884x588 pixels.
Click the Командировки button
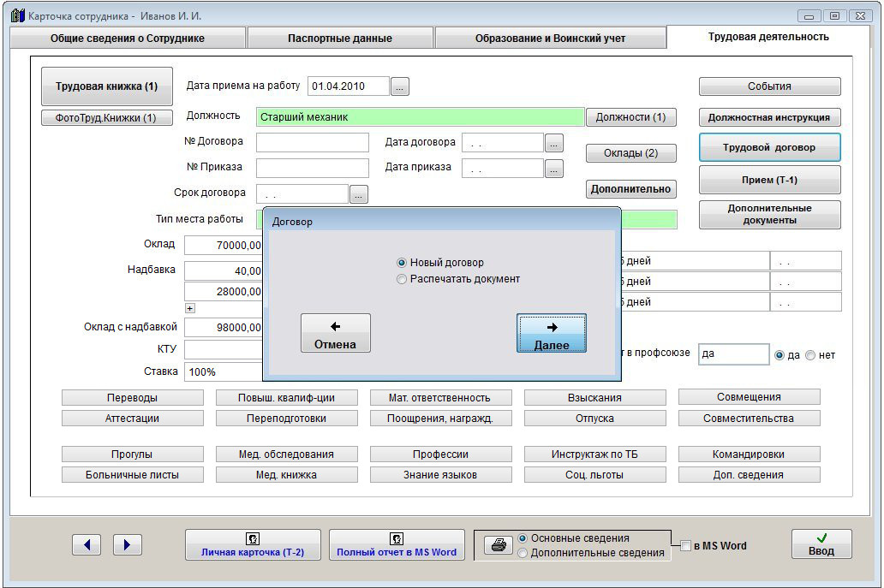click(749, 454)
